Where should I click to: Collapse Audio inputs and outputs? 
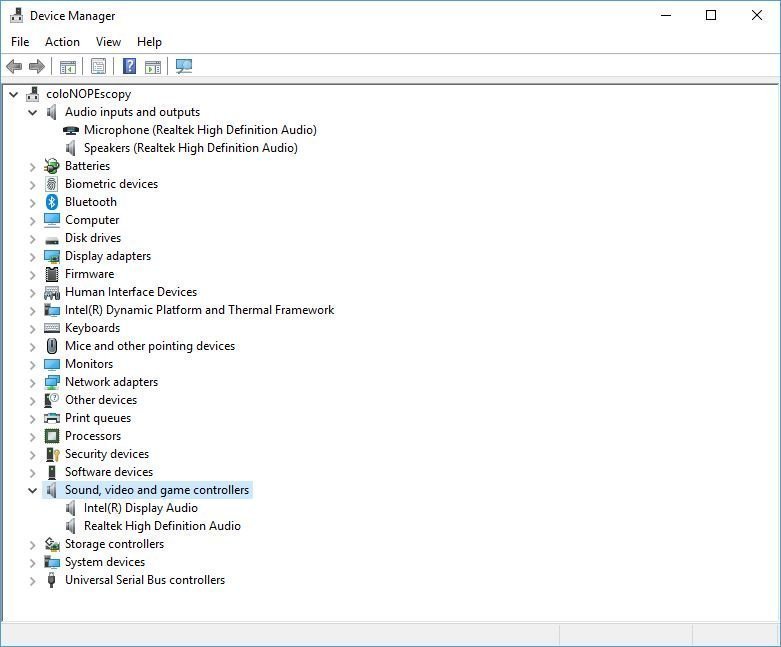click(x=32, y=112)
